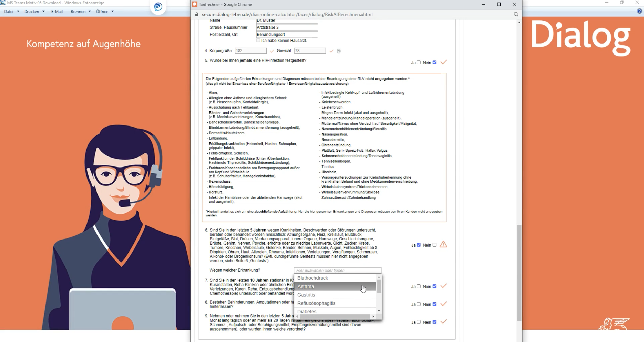Click the E-Mail menu item in Fotoanzeige
Viewport: 644px width, 342px height.
pyautogui.click(x=57, y=12)
